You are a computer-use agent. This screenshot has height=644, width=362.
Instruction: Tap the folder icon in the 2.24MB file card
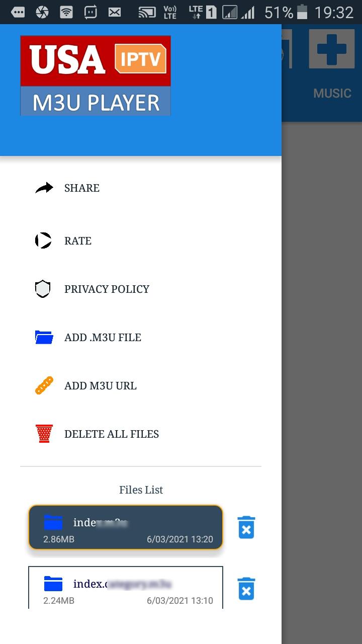tap(53, 584)
